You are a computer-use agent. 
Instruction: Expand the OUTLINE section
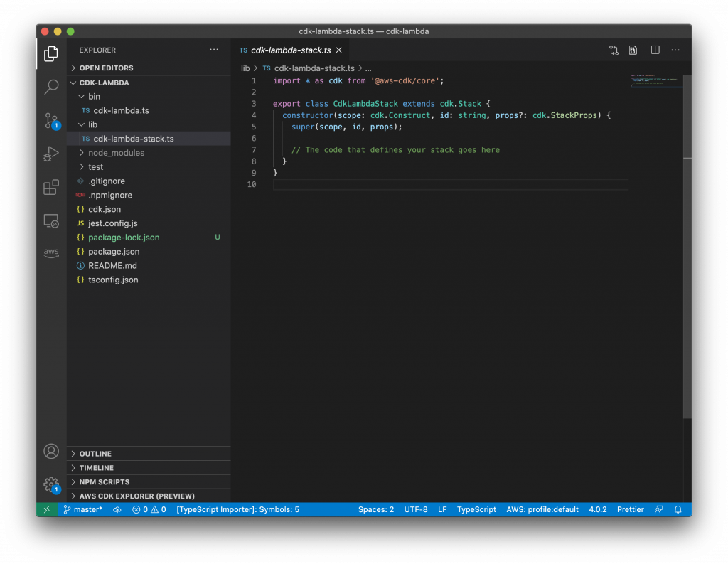click(95, 454)
